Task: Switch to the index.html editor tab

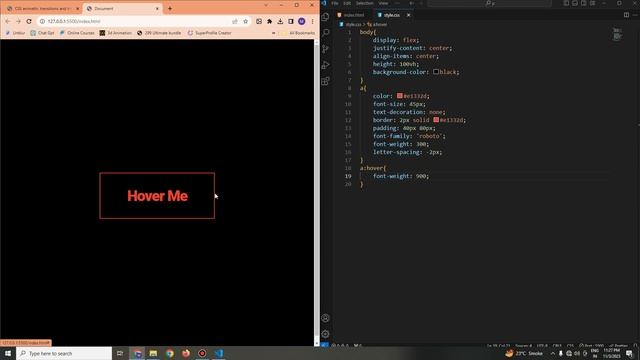Action: pos(353,15)
